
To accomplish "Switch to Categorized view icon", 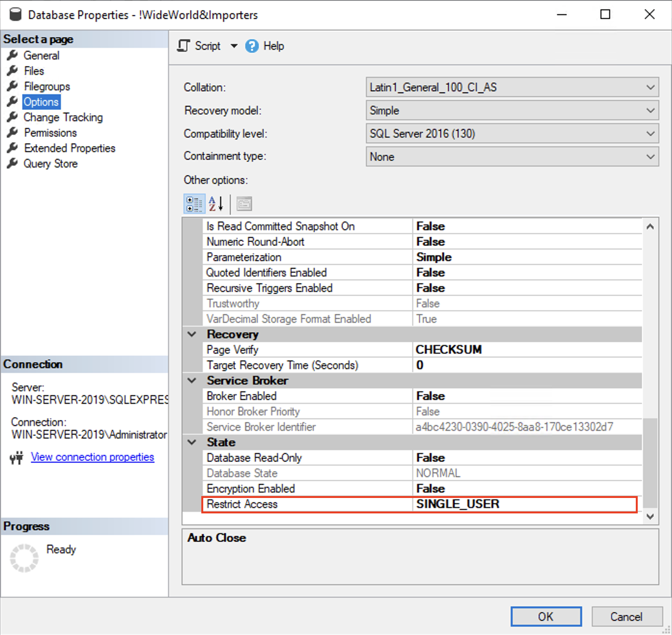I will (194, 204).
